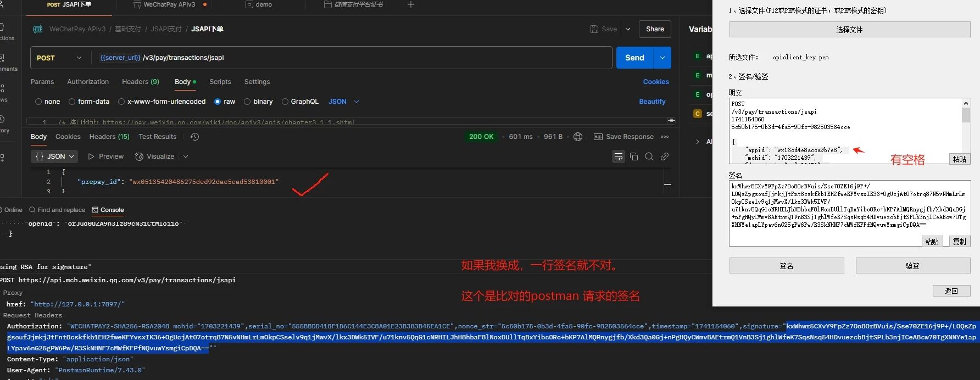
Task: Click the Send button
Action: (x=634, y=58)
